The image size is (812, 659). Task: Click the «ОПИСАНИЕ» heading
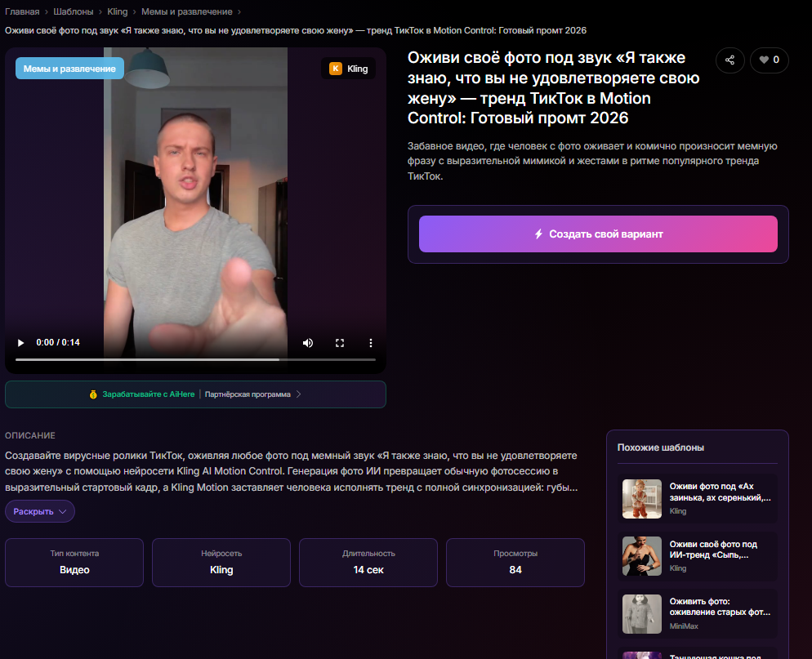(x=30, y=435)
